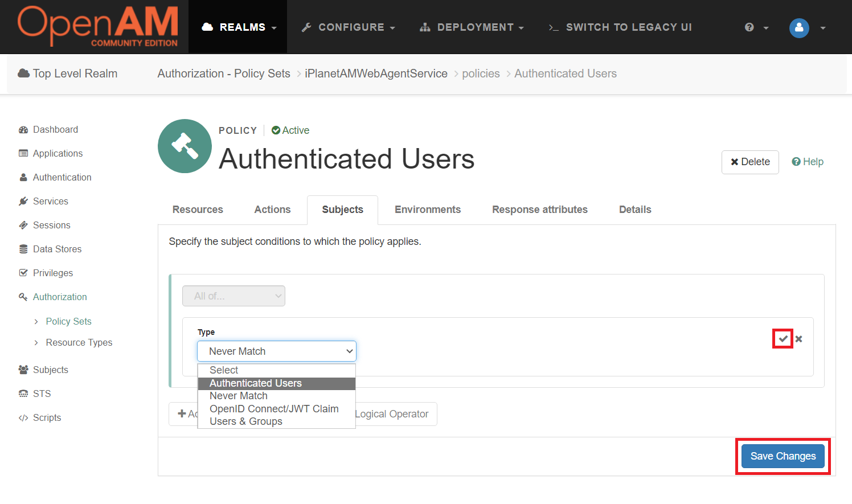Screen dimensions: 852x504
Task: Click the Data Stores database icon
Action: 23,249
